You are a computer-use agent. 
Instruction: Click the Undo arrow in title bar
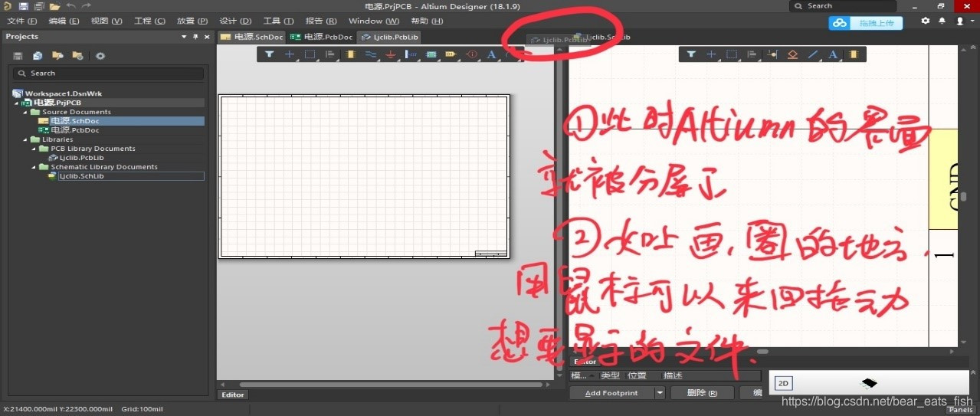[x=70, y=6]
